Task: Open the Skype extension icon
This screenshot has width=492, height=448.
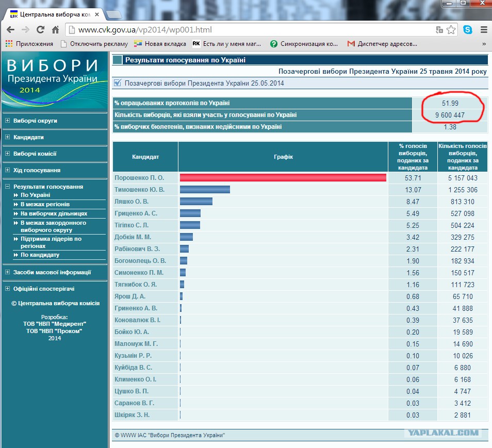Action: (468, 30)
